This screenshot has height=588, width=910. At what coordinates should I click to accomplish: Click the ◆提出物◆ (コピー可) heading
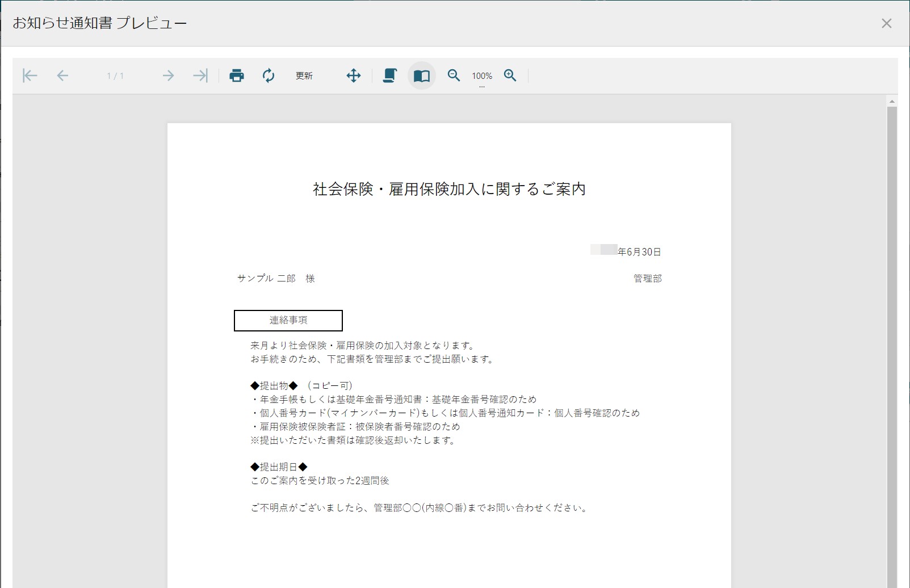point(302,385)
